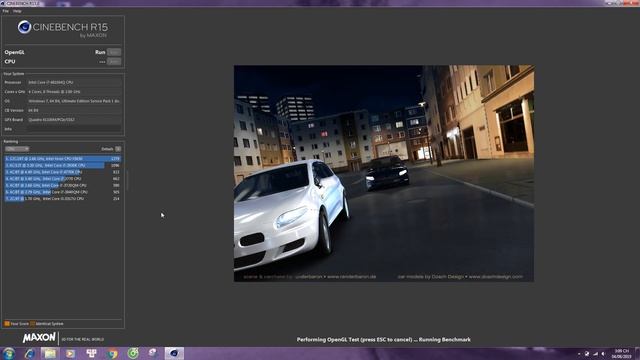Show hidden tray icons arrow
The width and height of the screenshot is (640, 360).
click(x=579, y=354)
